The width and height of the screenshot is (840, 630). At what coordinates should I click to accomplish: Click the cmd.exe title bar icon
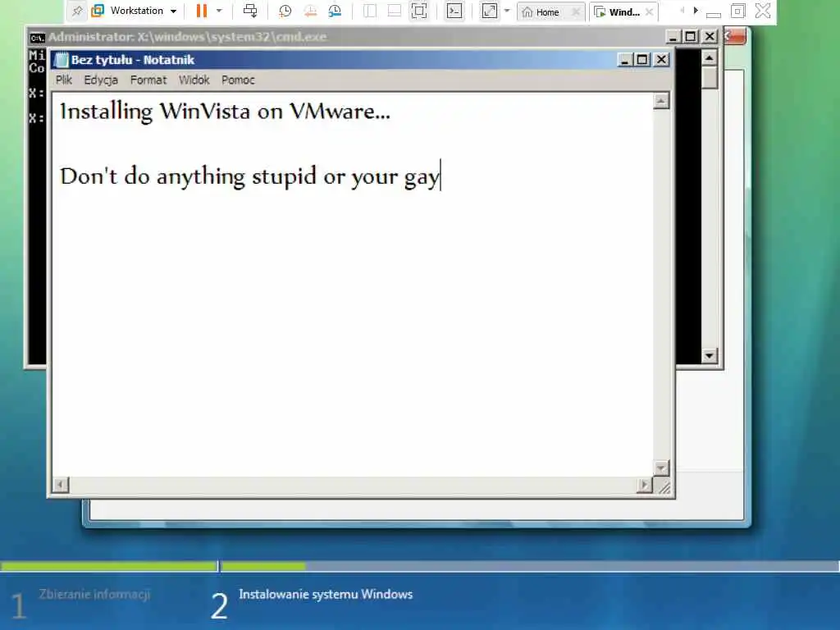pyautogui.click(x=37, y=37)
